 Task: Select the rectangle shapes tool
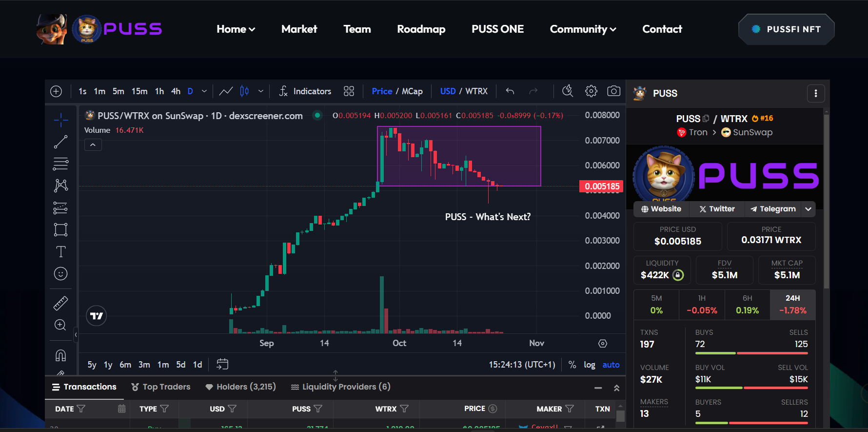tap(61, 229)
